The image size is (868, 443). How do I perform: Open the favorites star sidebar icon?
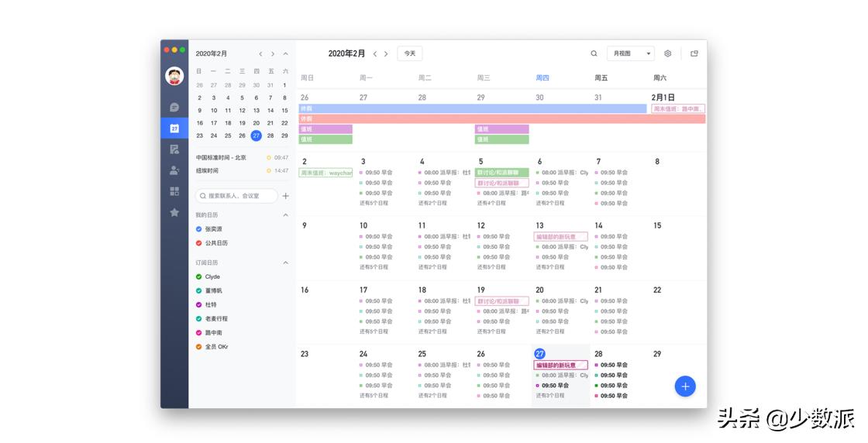pyautogui.click(x=174, y=212)
